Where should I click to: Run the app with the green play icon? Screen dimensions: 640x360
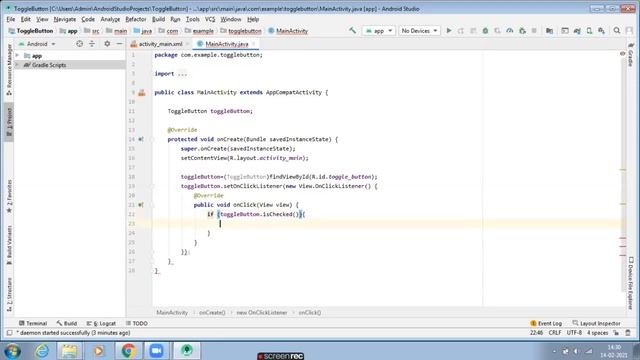click(449, 31)
